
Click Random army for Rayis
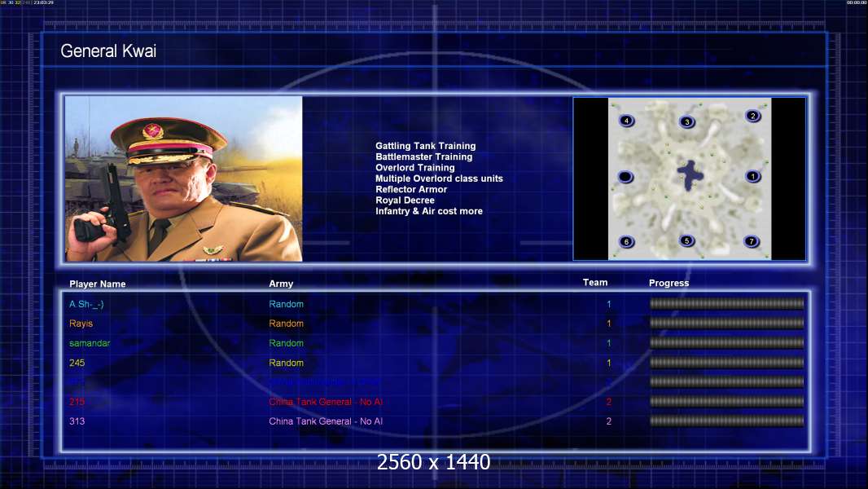(286, 324)
